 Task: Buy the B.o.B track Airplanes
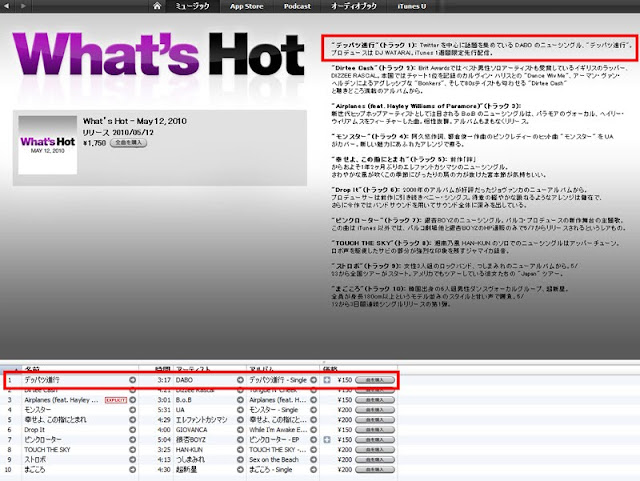[375, 400]
